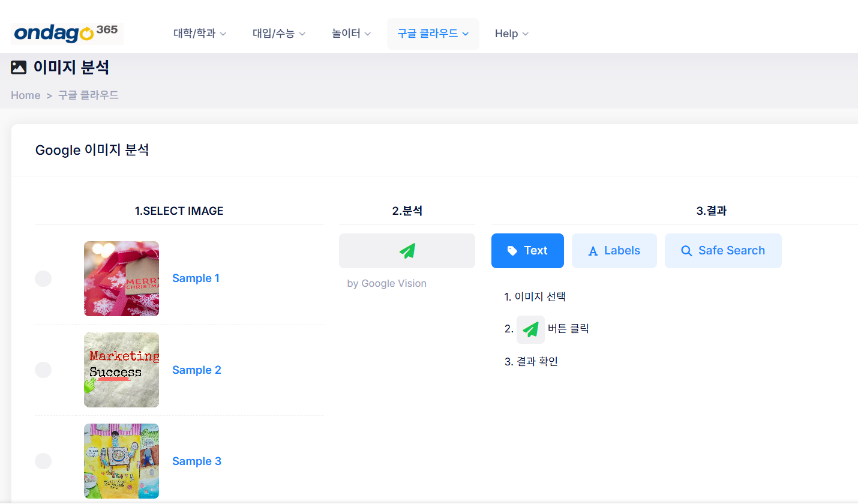Switch to the Text results tab
The image size is (858, 504).
[x=527, y=251]
